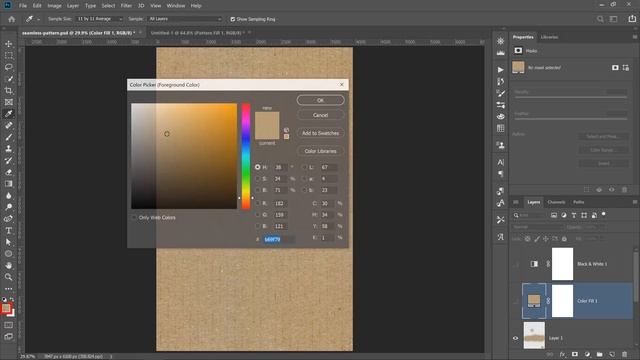The height and width of the screenshot is (360, 640).
Task: Click OK in the Color Picker
Action: (320, 100)
